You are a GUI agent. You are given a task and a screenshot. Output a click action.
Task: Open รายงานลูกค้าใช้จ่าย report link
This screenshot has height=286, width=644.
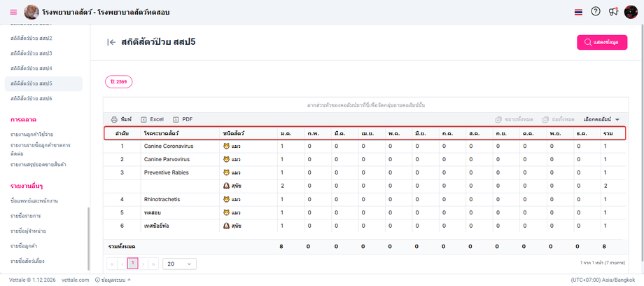click(x=32, y=134)
